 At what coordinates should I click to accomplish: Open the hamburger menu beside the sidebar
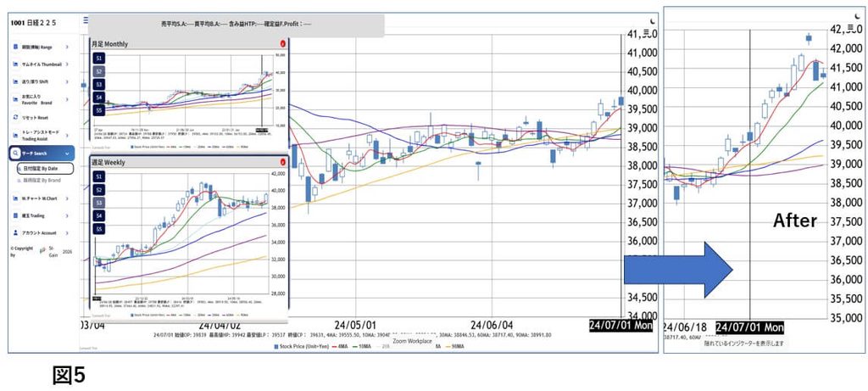tap(86, 20)
